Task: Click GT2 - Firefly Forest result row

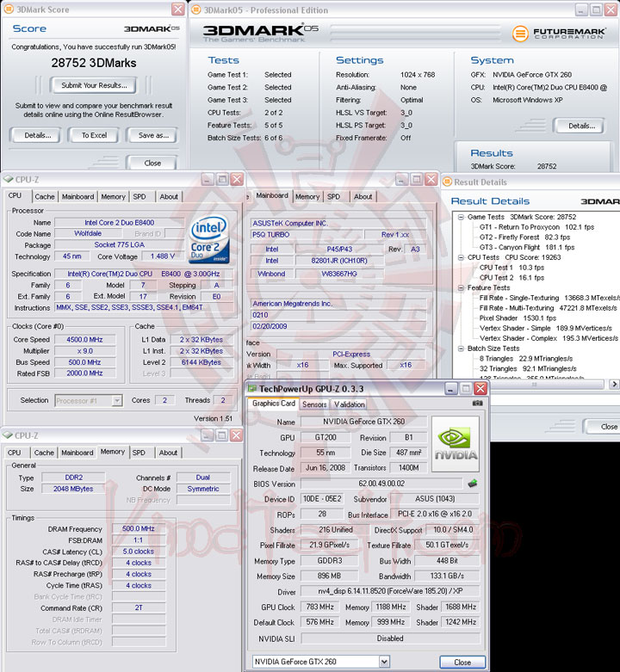Action: [x=524, y=237]
